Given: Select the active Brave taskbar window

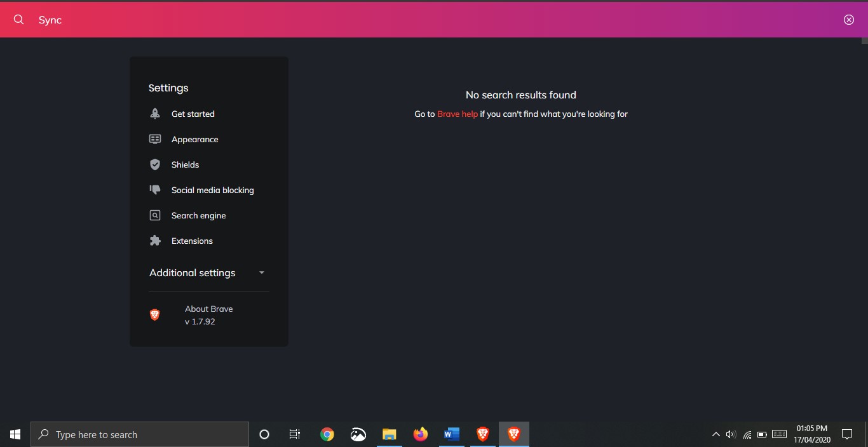Looking at the screenshot, I should coord(514,434).
